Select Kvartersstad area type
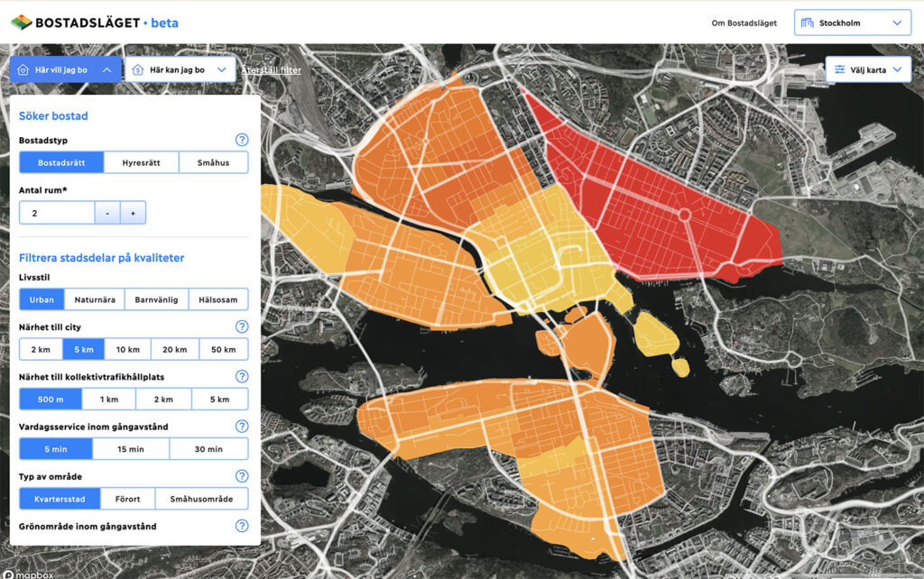 60,499
